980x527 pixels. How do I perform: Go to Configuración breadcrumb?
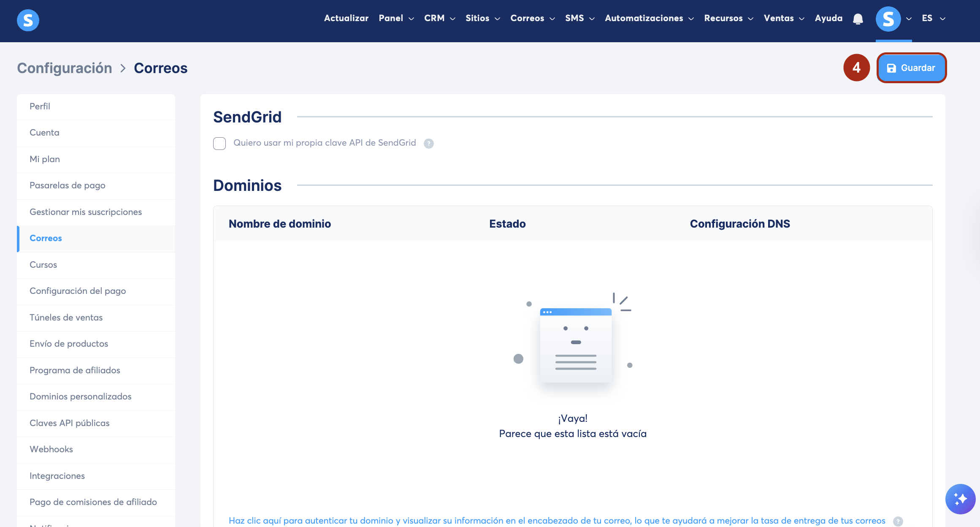[x=65, y=68]
